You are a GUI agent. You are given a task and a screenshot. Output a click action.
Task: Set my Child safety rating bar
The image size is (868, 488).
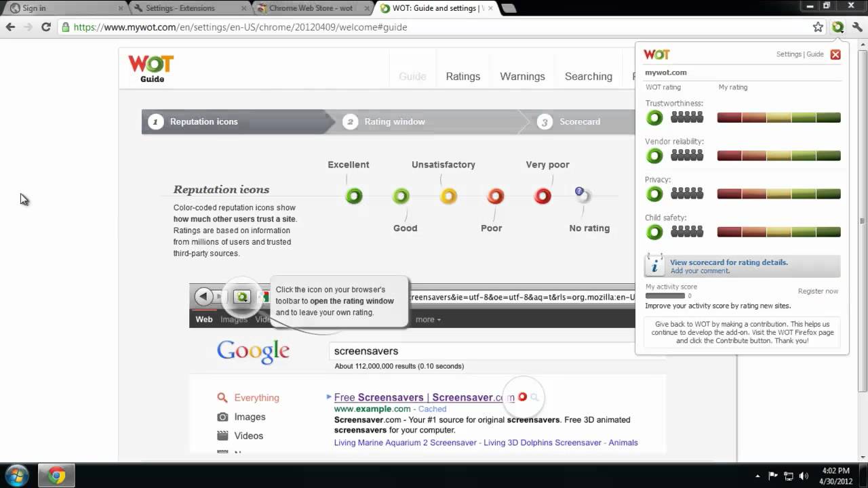(x=778, y=232)
